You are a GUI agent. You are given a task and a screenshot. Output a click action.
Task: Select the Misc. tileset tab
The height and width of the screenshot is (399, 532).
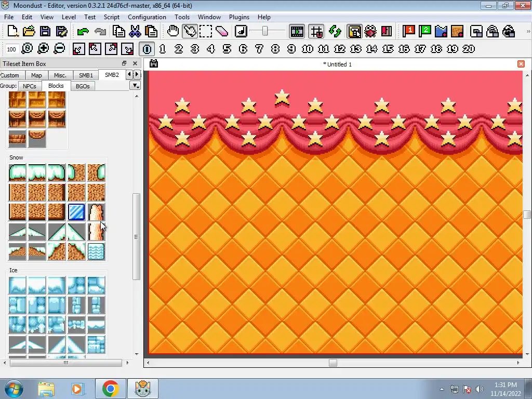[60, 75]
